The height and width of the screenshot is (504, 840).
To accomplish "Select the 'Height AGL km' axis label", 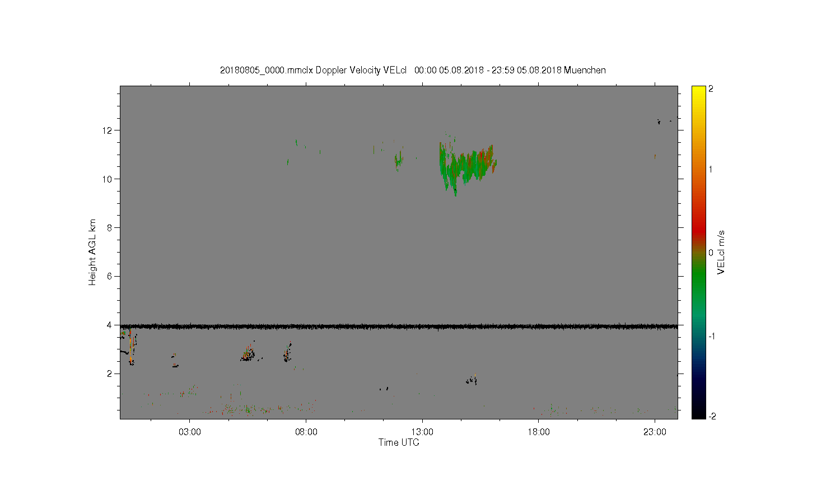I will 92,252.
